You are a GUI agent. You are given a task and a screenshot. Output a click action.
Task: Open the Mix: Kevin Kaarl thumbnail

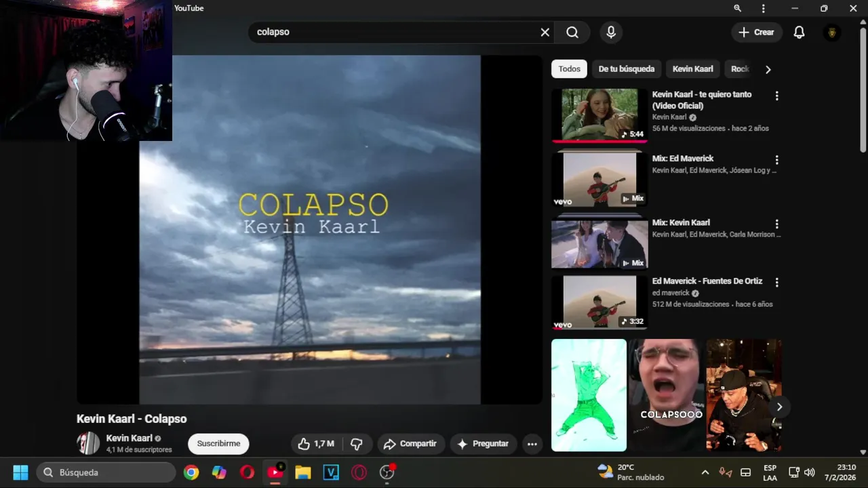coord(599,242)
